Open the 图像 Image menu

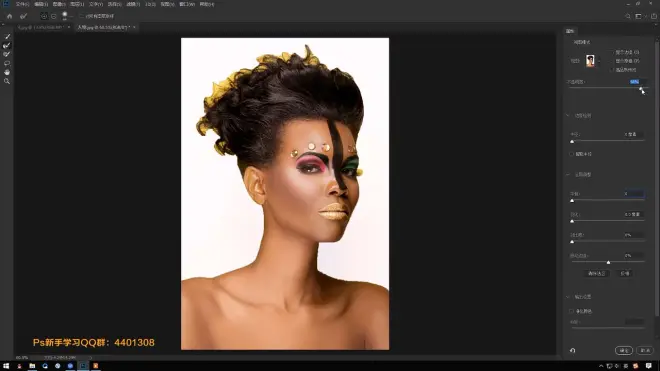(x=59, y=4)
